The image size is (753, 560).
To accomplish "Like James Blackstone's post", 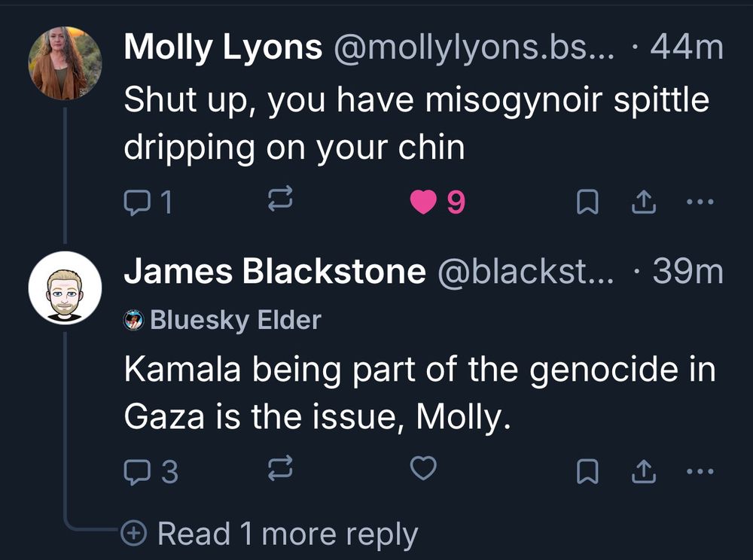I will (423, 470).
